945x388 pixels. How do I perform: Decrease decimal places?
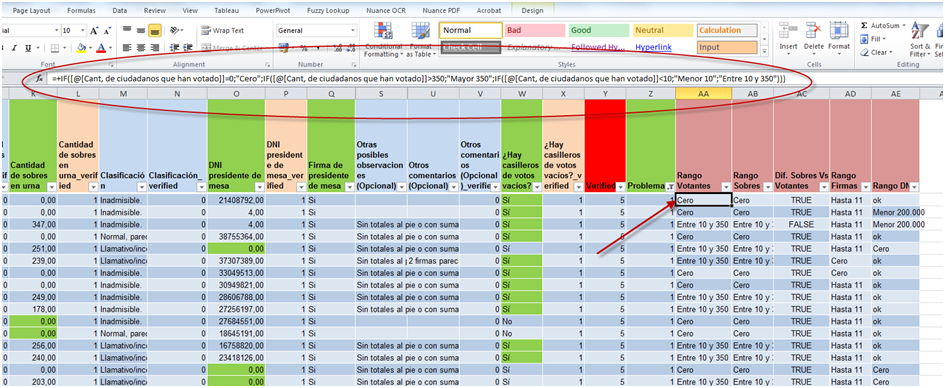click(350, 48)
